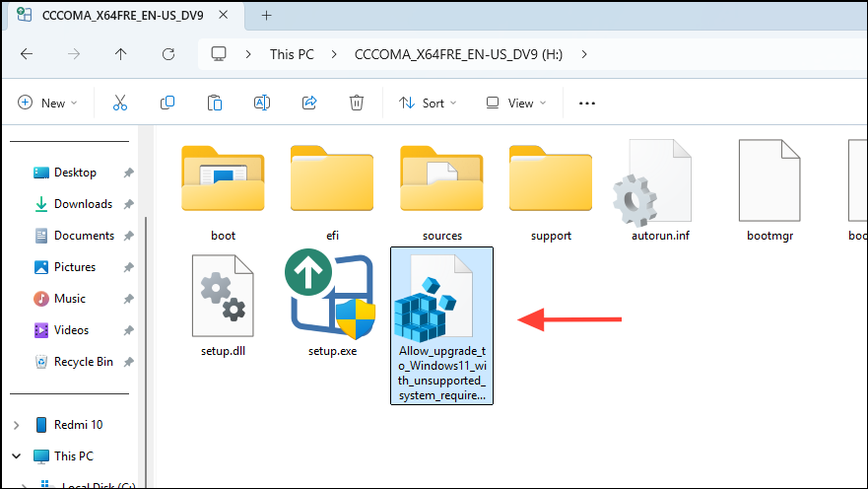Select the support folder
Viewport: 868px width, 489px height.
551,192
